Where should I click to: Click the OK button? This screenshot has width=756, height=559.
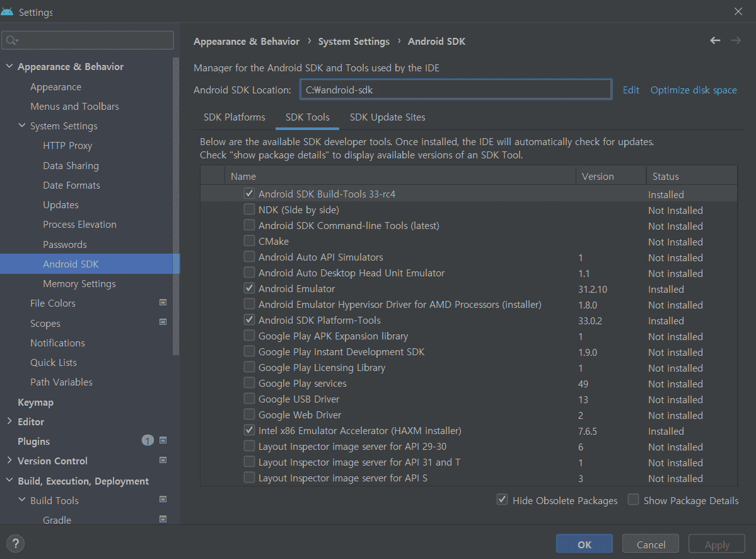click(x=584, y=544)
